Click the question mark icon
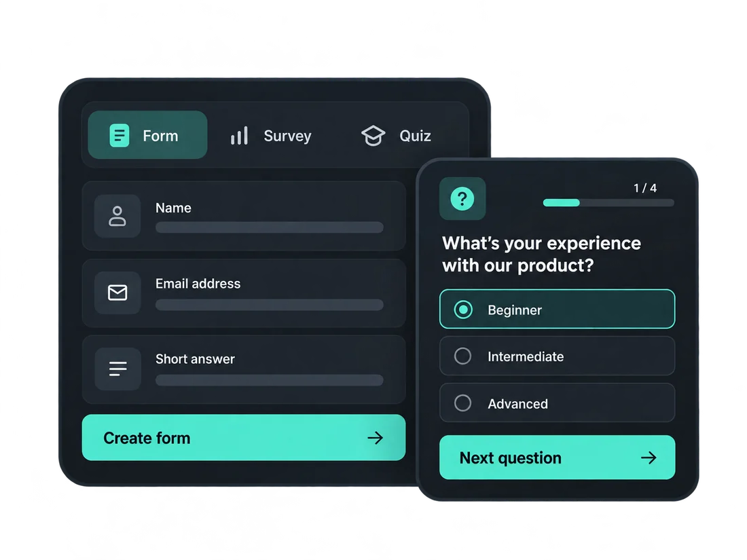 (x=462, y=199)
